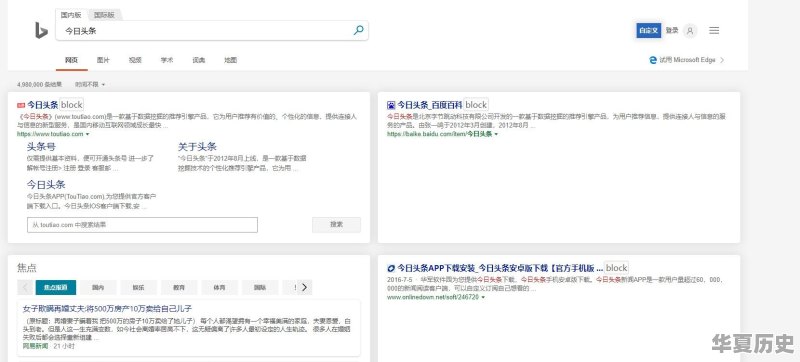Click the baike.baidu.com green URL
Image resolution: width=800 pixels, height=362 pixels.
[x=439, y=134]
